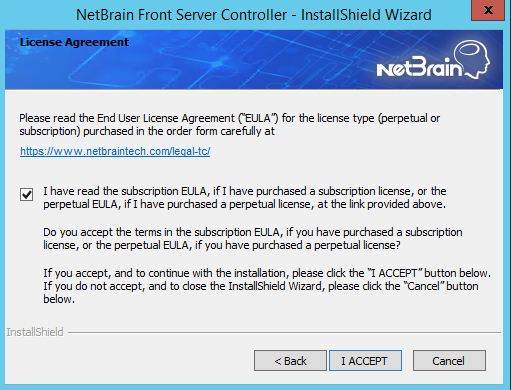Click the 'subscription) purchased in the order form' line
This screenshot has width=511, height=390.
(147, 131)
